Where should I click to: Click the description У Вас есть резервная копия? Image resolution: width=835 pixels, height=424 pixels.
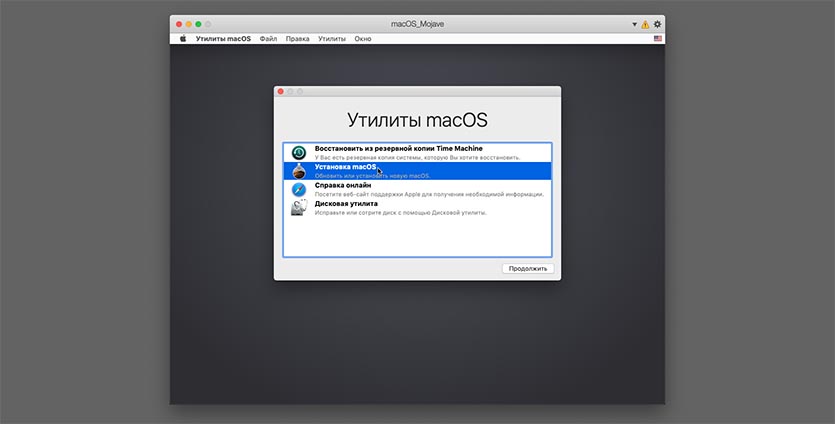pyautogui.click(x=418, y=158)
